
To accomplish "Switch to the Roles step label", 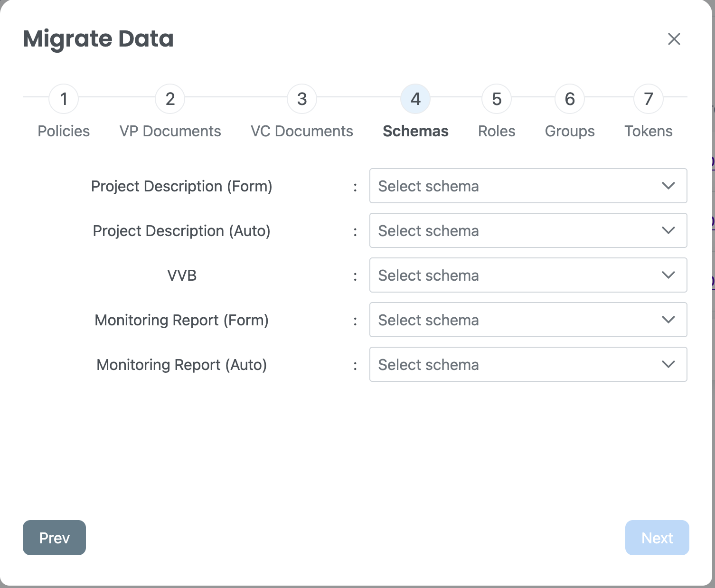I will click(x=497, y=131).
